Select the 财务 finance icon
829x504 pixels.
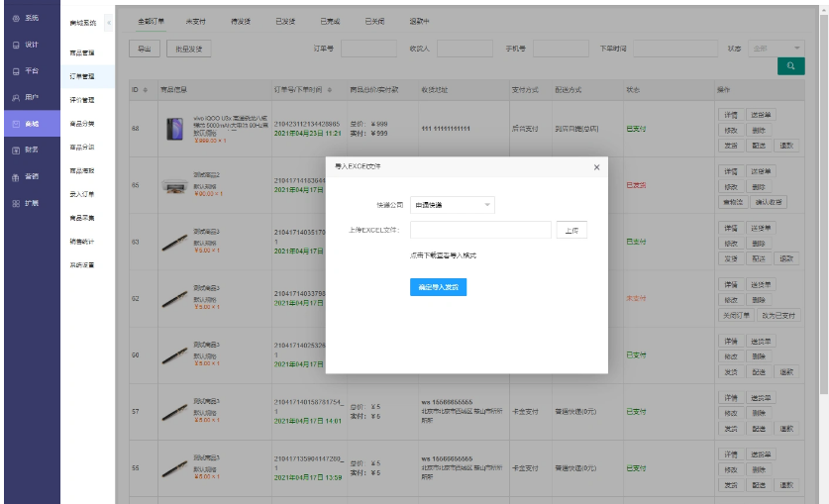coord(16,150)
